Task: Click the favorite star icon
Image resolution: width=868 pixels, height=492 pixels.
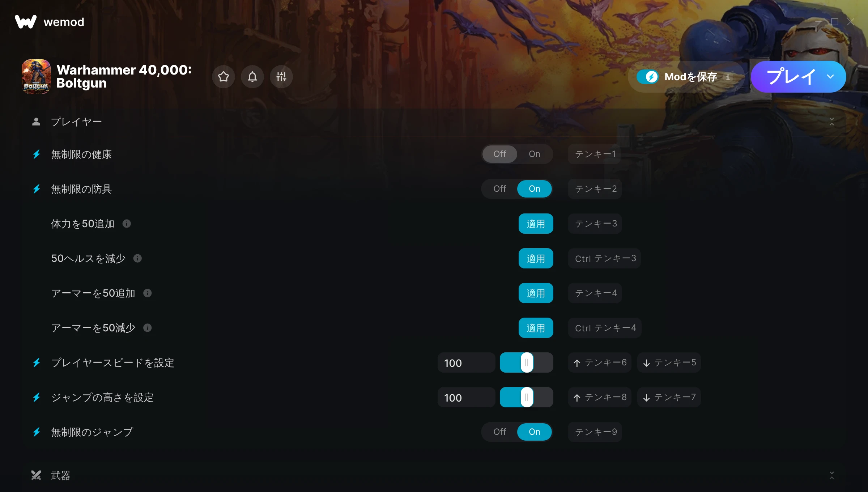Action: 224,77
